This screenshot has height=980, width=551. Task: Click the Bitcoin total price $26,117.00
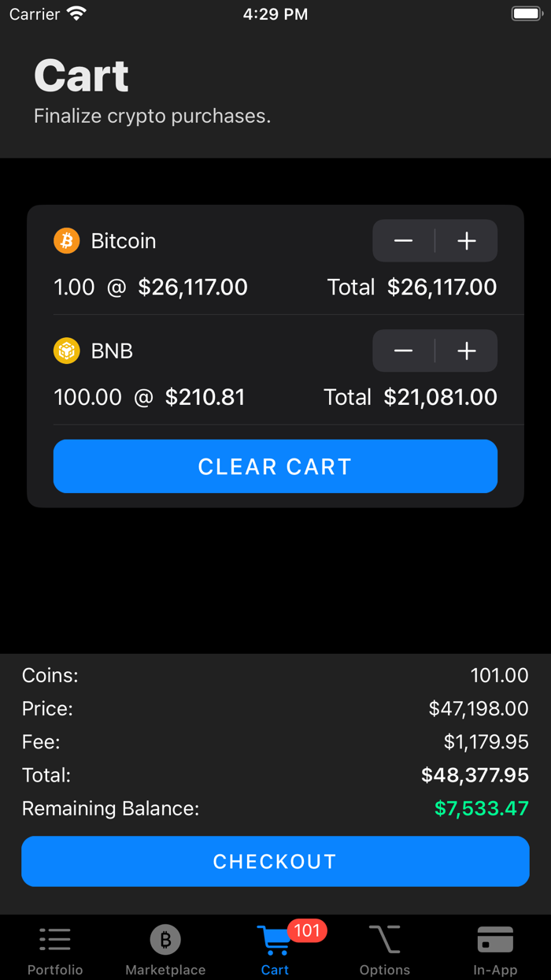click(x=442, y=287)
